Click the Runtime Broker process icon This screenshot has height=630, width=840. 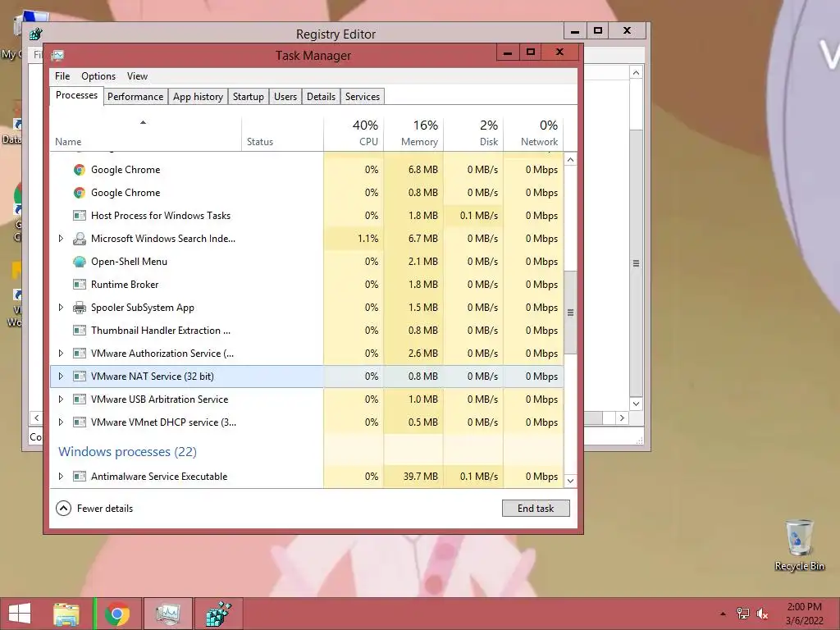pyautogui.click(x=80, y=285)
